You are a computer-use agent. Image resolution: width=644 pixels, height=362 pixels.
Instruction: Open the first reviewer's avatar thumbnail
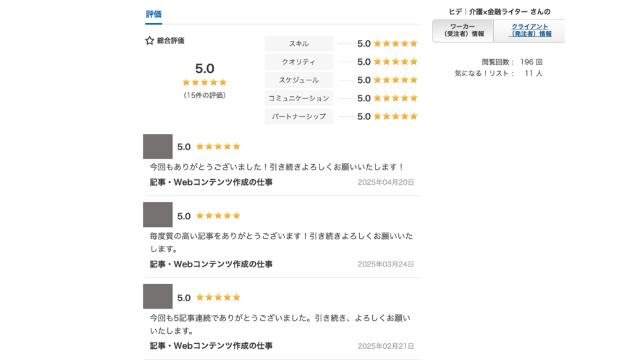click(x=158, y=146)
